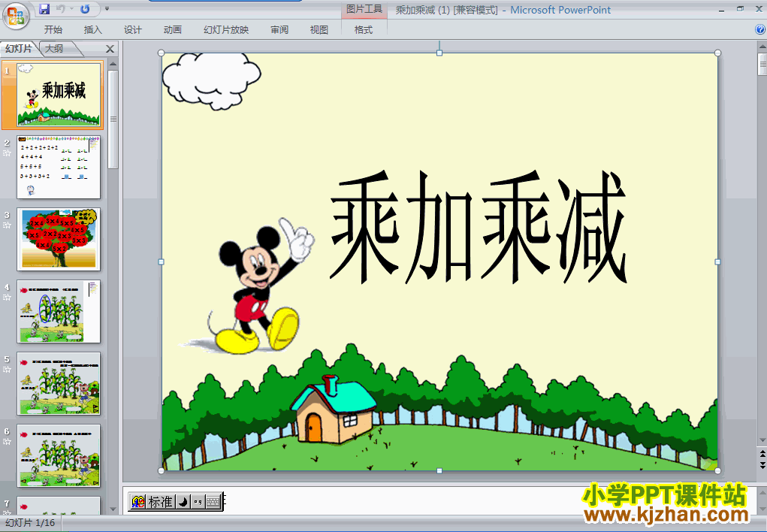767x532 pixels.
Task: Click the animation star icon of slide 2
Action: (7, 153)
